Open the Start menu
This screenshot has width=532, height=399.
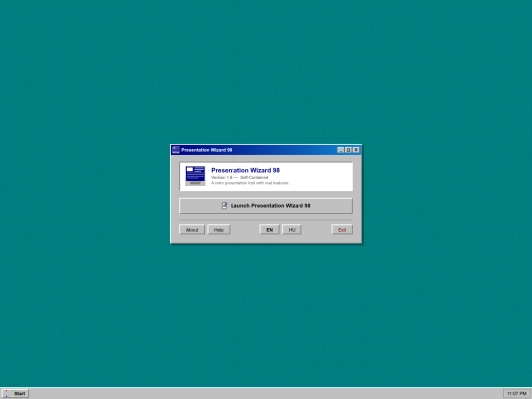tap(15, 393)
